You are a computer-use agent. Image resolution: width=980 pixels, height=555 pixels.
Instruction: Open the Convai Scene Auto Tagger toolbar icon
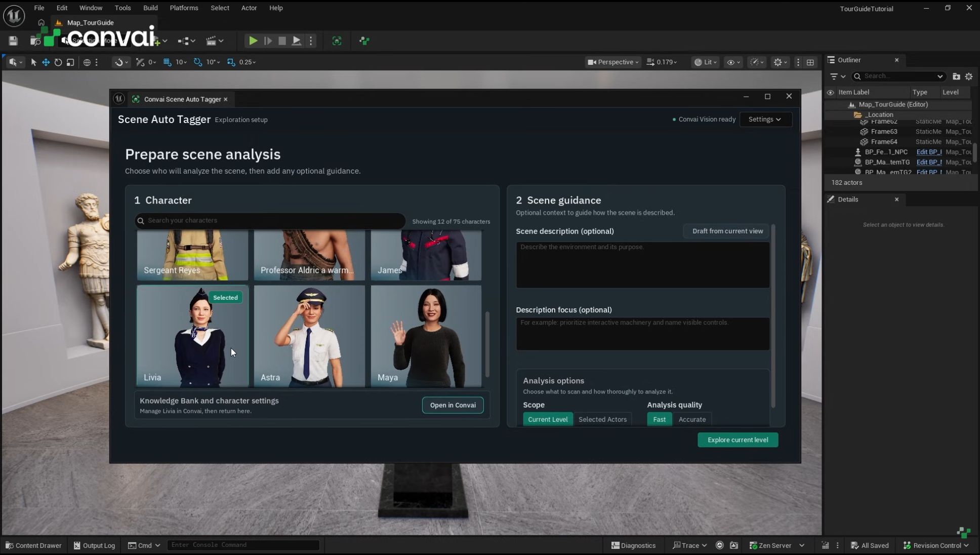(337, 41)
